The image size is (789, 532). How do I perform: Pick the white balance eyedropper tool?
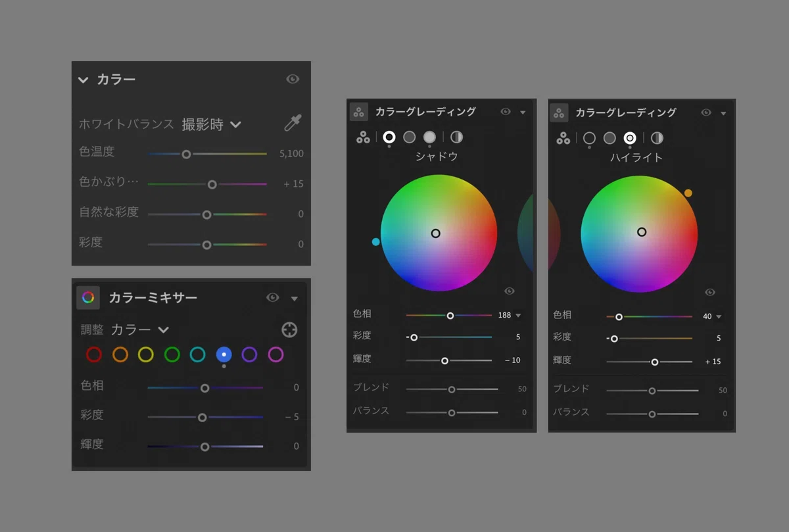tap(293, 123)
